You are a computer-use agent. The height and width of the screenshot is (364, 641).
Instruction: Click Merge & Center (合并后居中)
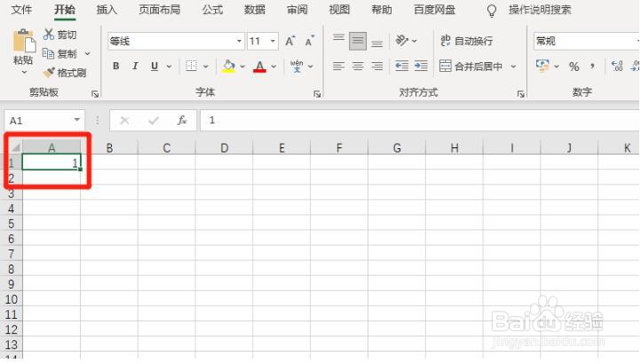[x=471, y=66]
